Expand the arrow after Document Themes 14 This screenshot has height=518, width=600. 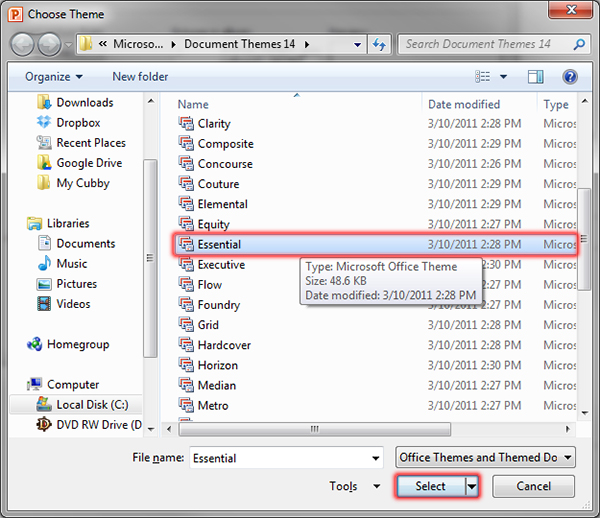[307, 45]
